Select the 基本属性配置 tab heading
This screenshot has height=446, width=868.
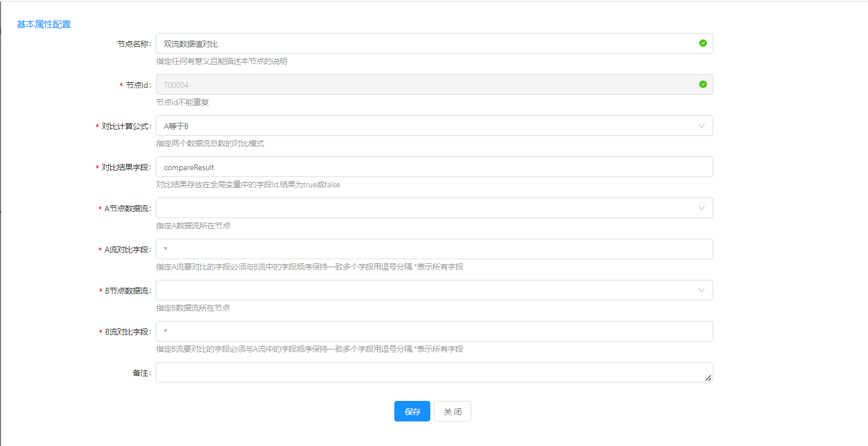point(44,25)
